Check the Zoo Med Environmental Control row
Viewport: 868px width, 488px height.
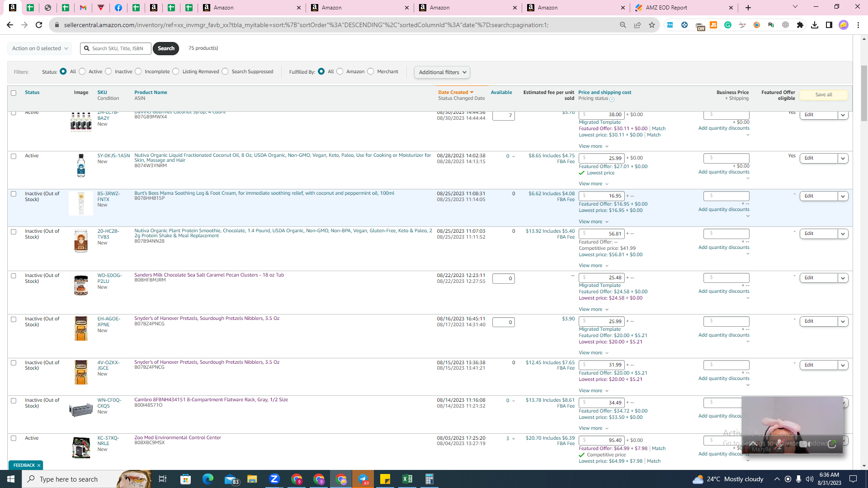[14, 438]
